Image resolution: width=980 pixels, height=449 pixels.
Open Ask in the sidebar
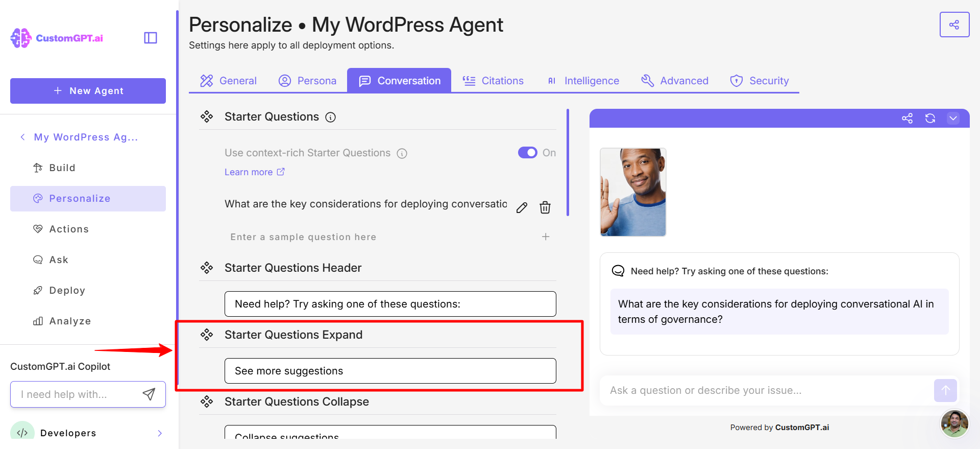pyautogui.click(x=88, y=259)
